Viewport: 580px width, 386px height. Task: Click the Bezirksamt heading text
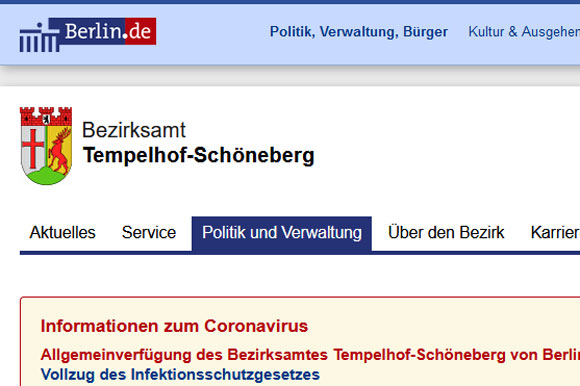tap(134, 130)
